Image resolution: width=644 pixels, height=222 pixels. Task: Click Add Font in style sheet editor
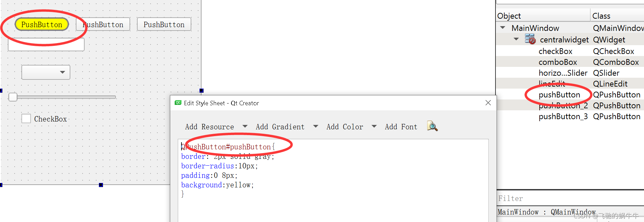(401, 127)
